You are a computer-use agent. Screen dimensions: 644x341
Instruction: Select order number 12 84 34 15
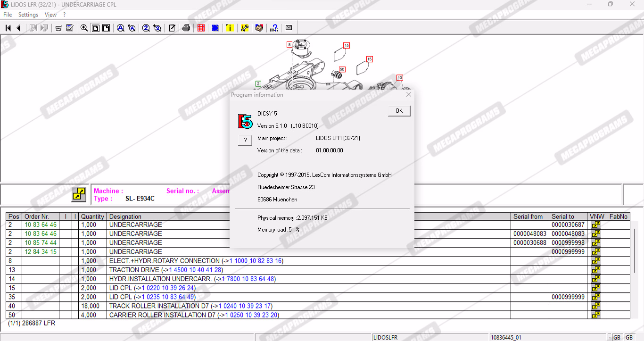point(41,252)
